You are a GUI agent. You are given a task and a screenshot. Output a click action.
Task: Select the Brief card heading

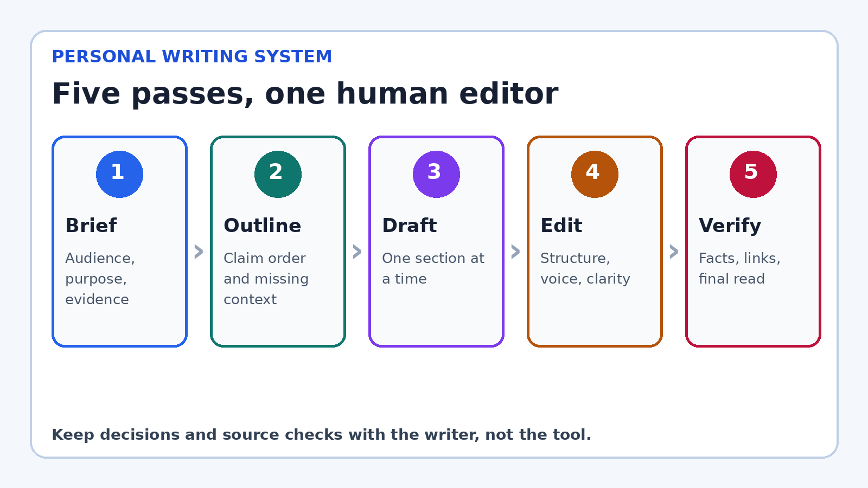click(91, 226)
